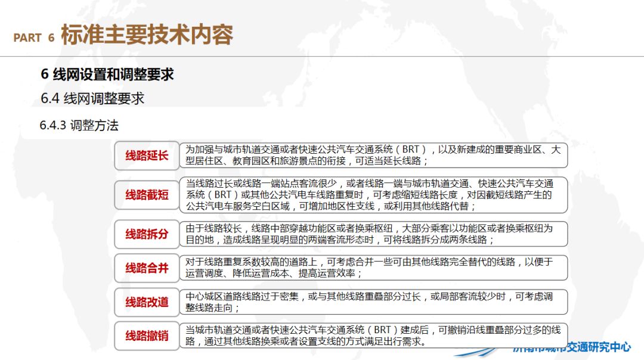Click description starting 当城市轨道交通或者快速公共汽车
Viewport: 644px width, 360px height.
tap(373, 336)
